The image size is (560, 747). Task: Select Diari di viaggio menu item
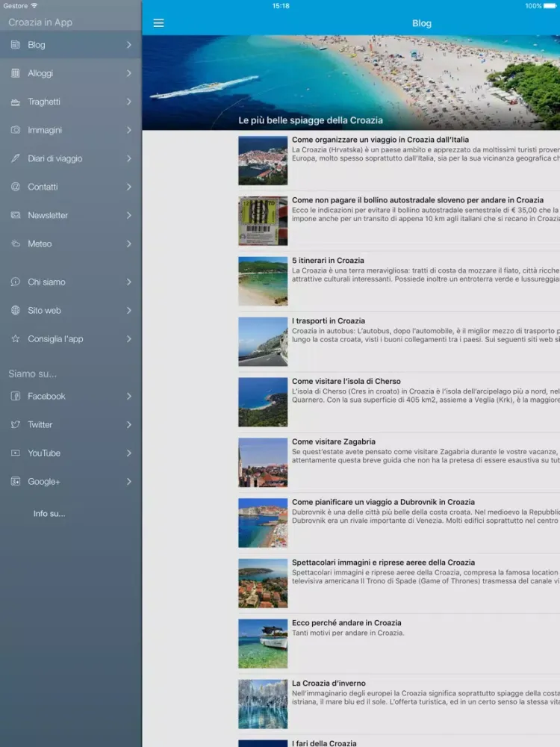click(x=71, y=158)
